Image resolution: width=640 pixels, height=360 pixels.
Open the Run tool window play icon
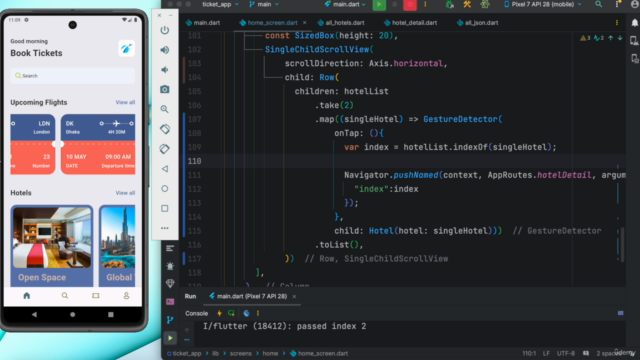point(170,338)
